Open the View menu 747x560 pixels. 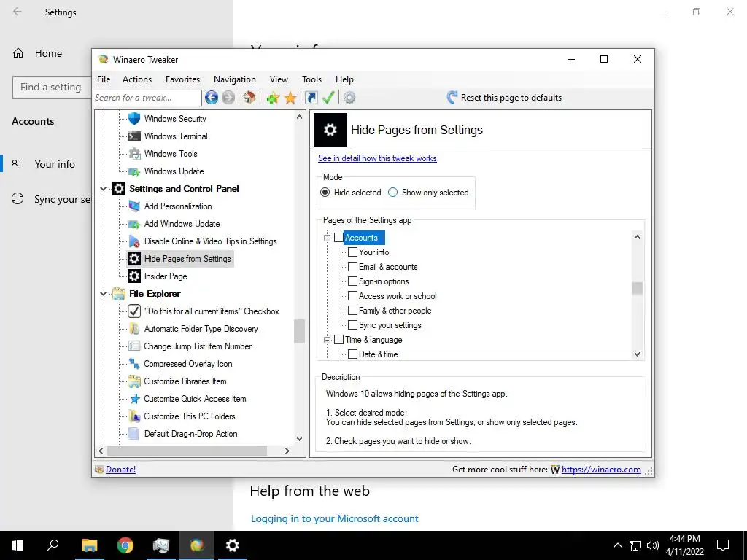tap(279, 79)
